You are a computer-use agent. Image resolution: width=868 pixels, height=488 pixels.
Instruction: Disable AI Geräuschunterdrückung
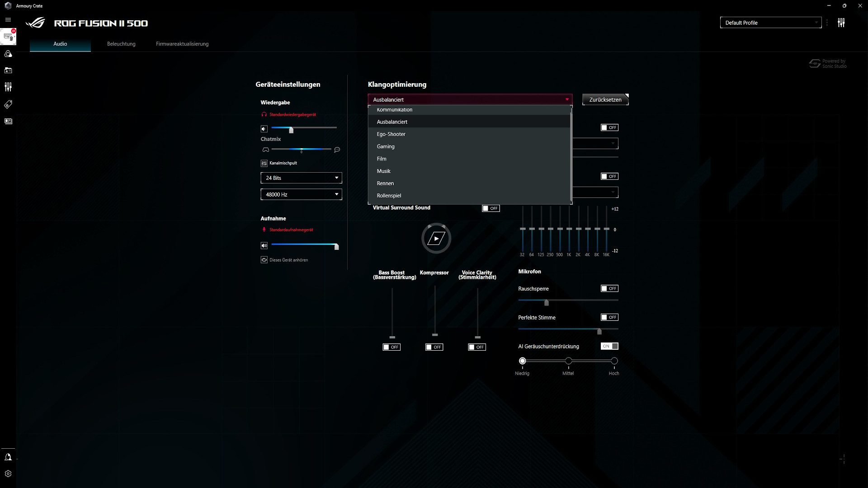(609, 346)
